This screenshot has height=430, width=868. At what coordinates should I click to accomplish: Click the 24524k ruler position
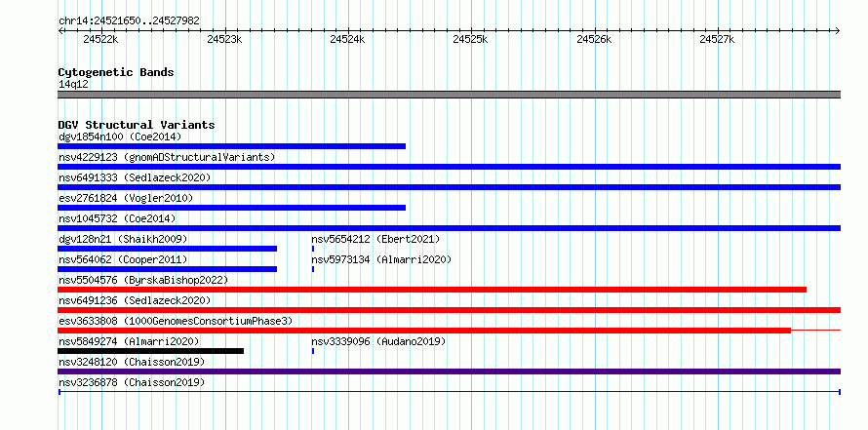347,39
